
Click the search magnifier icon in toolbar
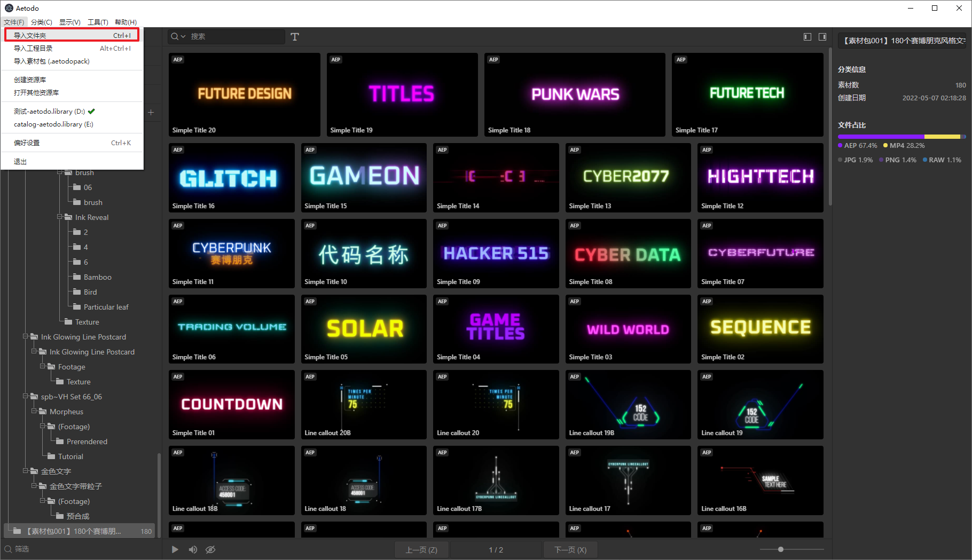175,36
